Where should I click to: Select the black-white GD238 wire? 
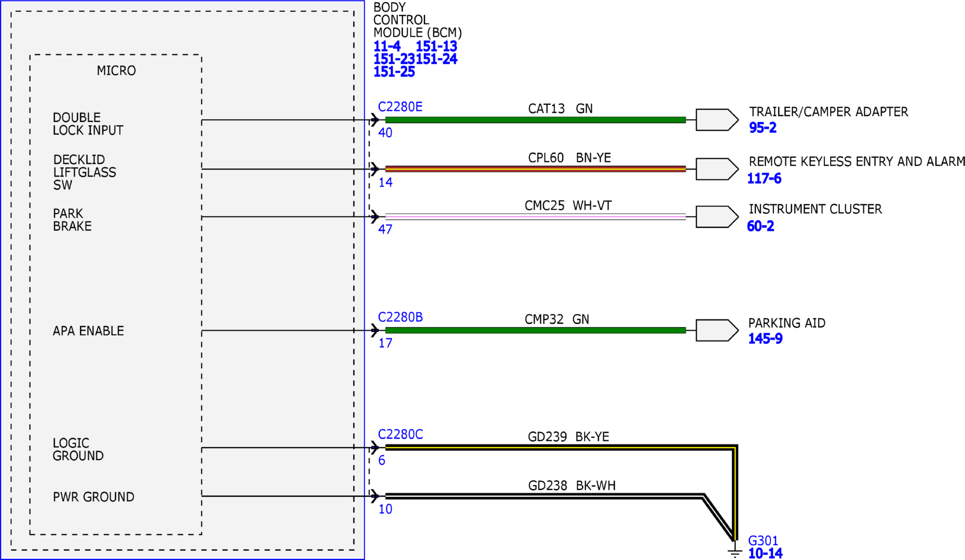pyautogui.click(x=544, y=496)
